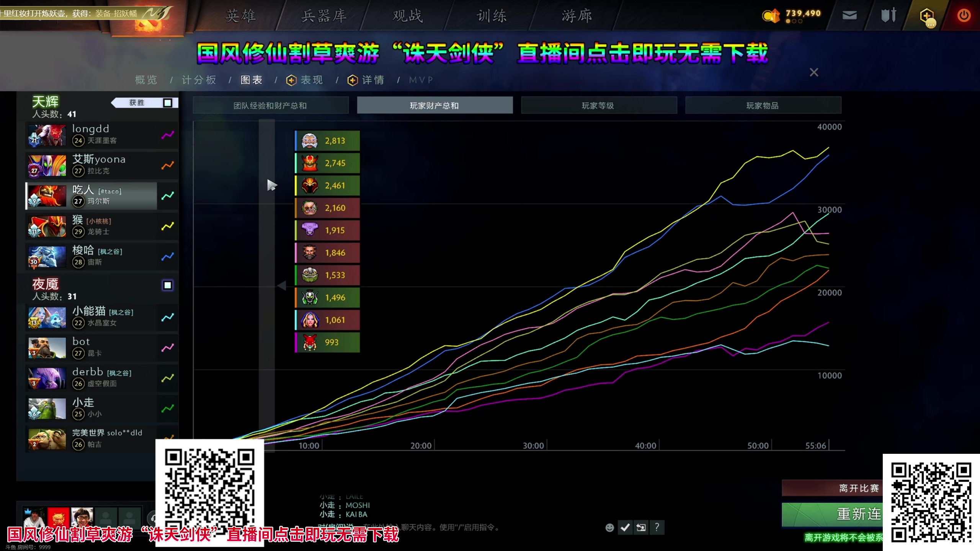Toggle derbb's olive graph line
The width and height of the screenshot is (980, 551).
tap(168, 378)
